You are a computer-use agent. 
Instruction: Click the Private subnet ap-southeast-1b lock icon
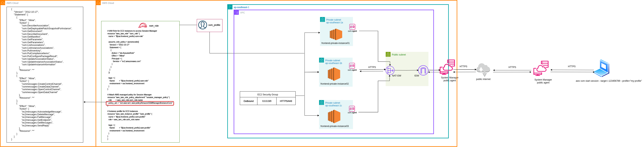322,60
